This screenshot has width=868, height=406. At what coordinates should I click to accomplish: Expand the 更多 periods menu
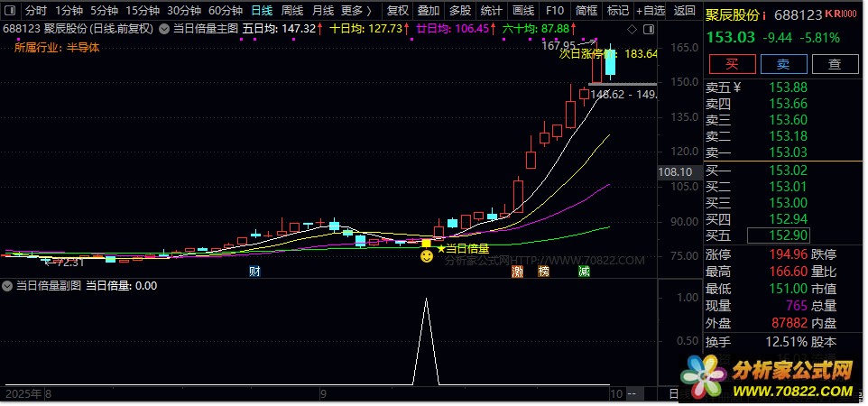pos(356,10)
